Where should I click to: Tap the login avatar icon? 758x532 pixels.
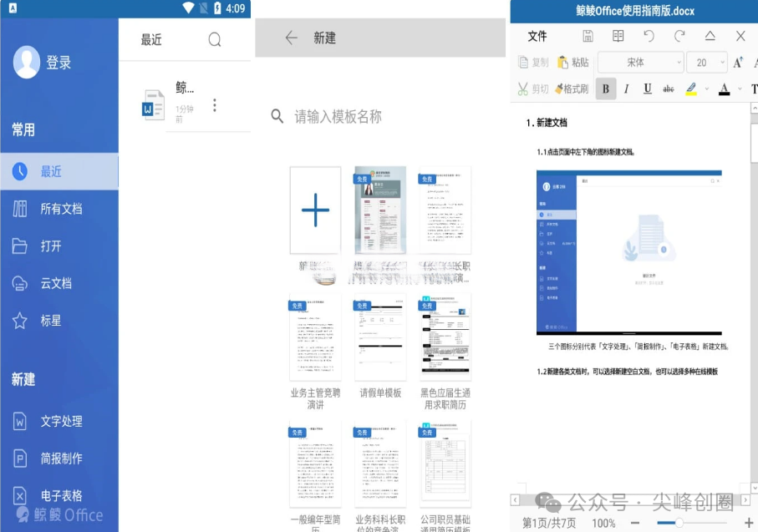tap(27, 63)
